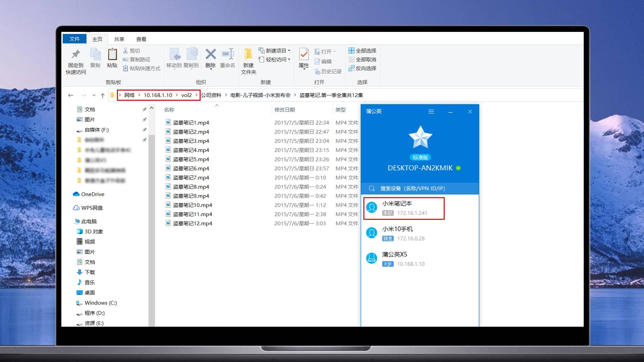Choose Select All (全部选择)
Viewport: 644px width, 362px height.
coord(362,51)
